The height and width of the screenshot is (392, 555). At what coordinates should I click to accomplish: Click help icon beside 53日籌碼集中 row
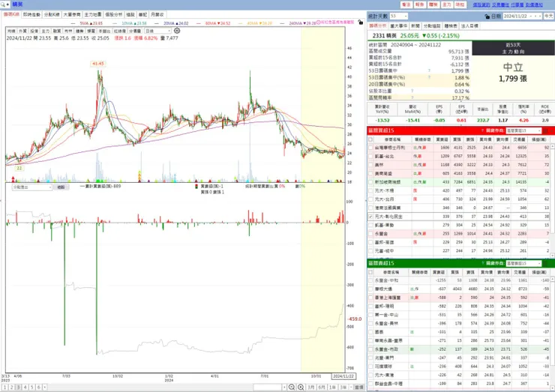pyautogui.click(x=429, y=70)
